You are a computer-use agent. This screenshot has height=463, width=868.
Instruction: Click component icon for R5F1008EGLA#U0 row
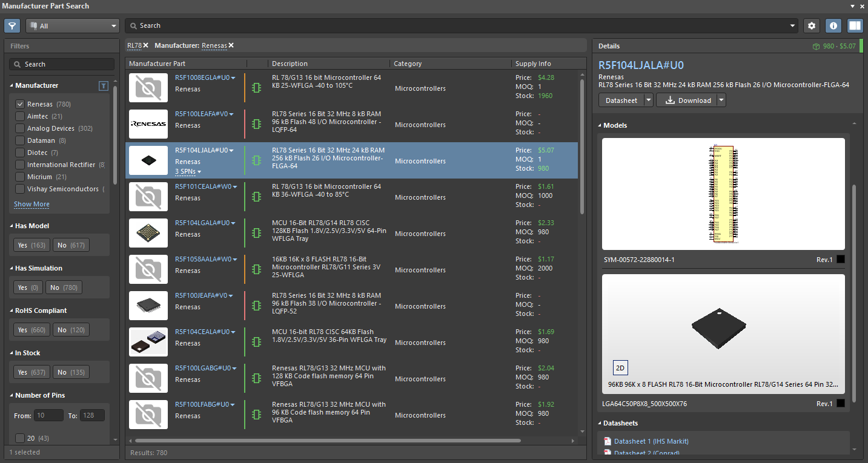tap(256, 88)
